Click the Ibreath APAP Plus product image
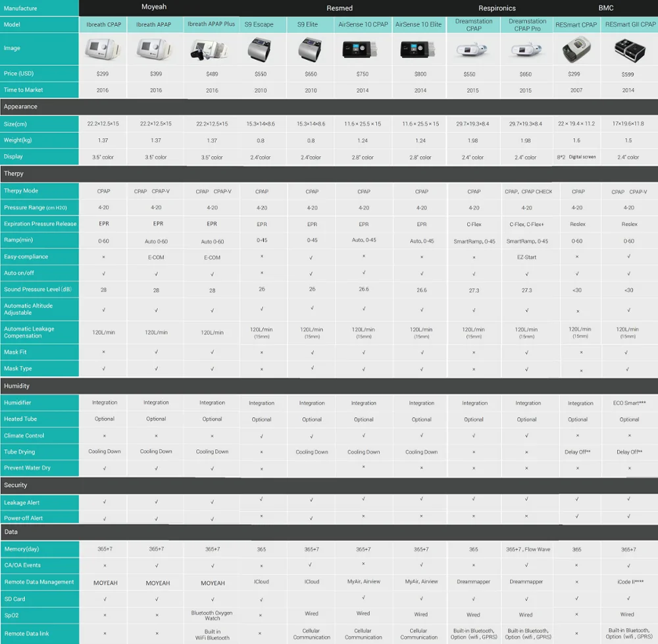This screenshot has height=644, width=658. pos(209,50)
